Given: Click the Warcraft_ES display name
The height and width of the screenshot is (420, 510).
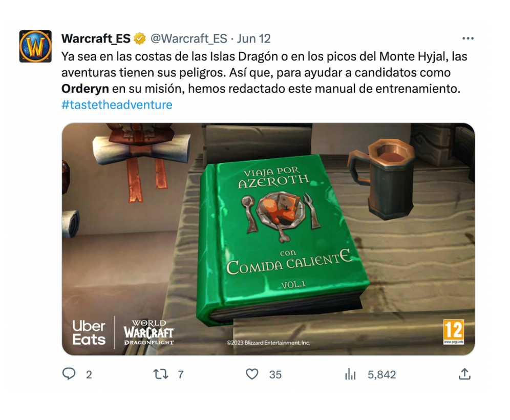Looking at the screenshot, I should (96, 38).
